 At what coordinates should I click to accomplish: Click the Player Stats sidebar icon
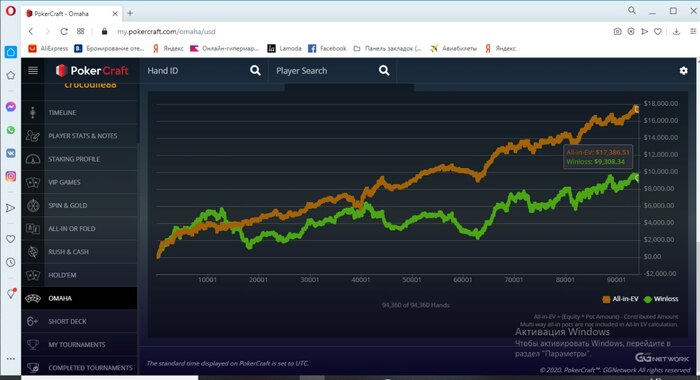tap(33, 136)
